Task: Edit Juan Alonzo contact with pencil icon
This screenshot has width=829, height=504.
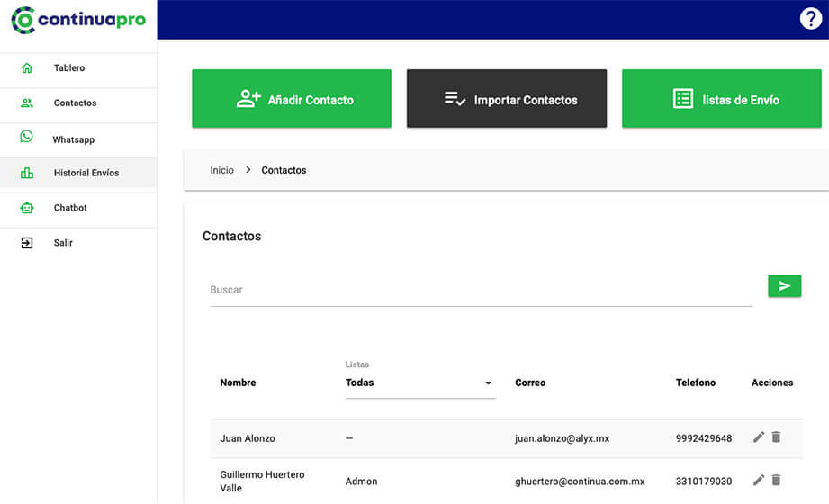Action: click(x=759, y=436)
